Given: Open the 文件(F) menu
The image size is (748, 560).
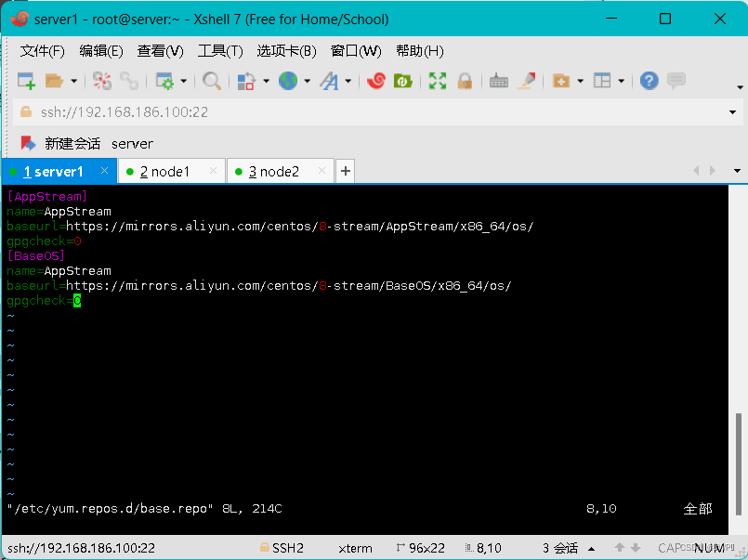Looking at the screenshot, I should (43, 51).
